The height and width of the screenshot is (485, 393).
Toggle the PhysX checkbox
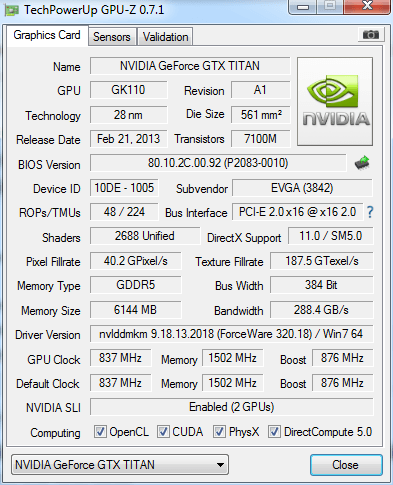[219, 431]
